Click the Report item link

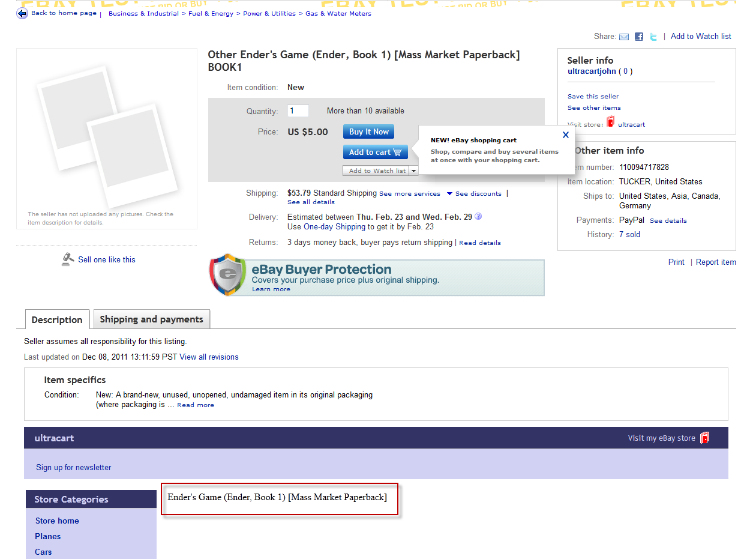pyautogui.click(x=716, y=262)
